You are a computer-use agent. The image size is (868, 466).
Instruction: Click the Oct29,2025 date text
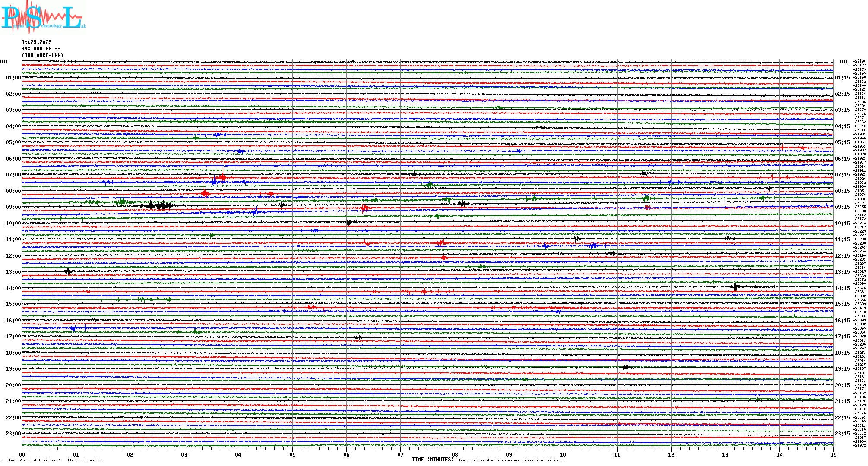36,42
